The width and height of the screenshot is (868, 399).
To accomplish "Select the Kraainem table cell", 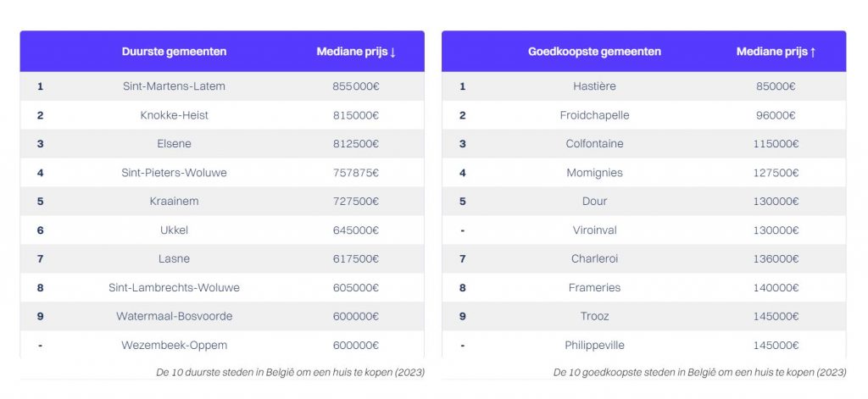I will coord(174,202).
